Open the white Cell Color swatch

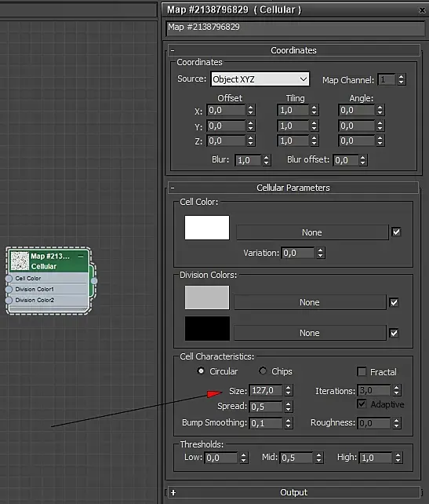point(207,228)
